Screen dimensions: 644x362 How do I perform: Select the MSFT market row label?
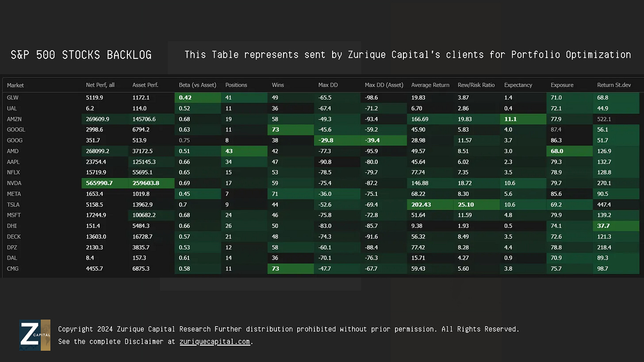point(14,215)
